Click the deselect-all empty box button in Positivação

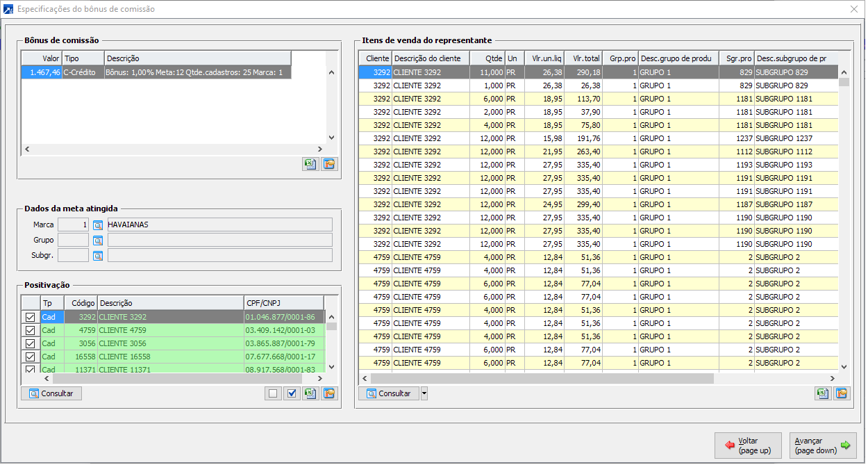pos(274,393)
